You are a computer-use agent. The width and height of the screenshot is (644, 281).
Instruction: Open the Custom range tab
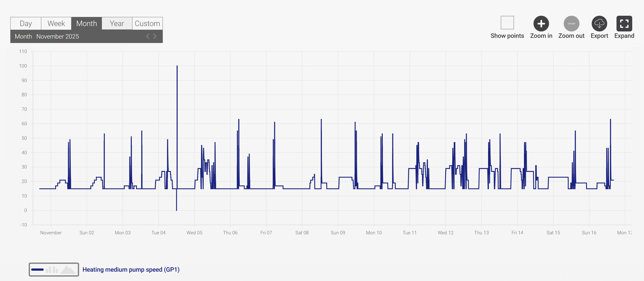pos(147,24)
